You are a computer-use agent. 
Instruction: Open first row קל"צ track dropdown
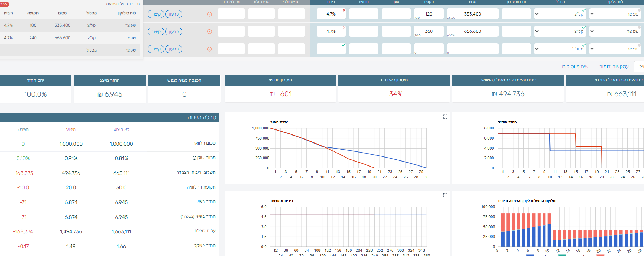(x=560, y=14)
